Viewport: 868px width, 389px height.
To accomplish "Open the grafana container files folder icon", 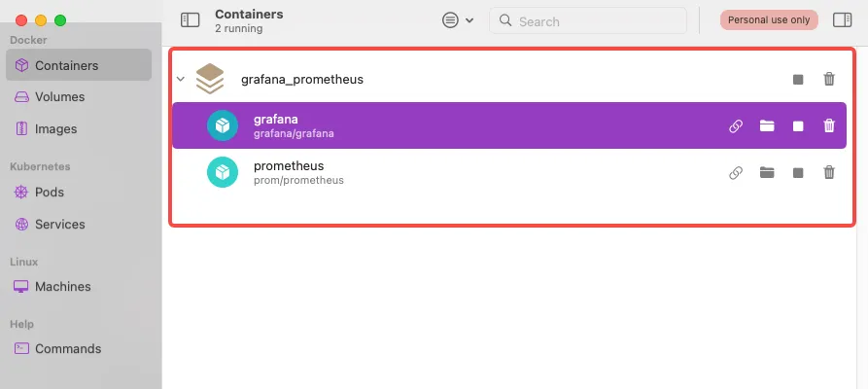I will (767, 125).
